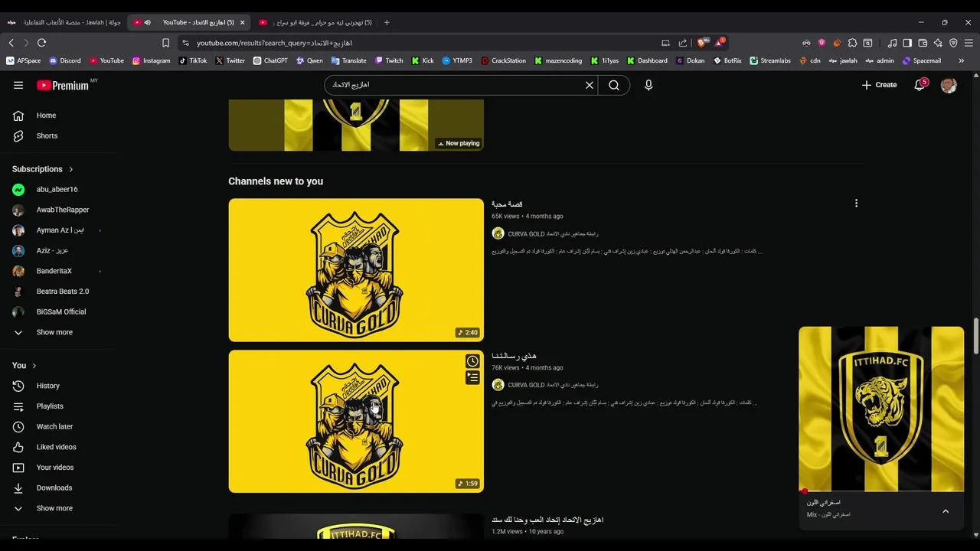Open the browser main menu
The width and height of the screenshot is (980, 551).
point(969,43)
